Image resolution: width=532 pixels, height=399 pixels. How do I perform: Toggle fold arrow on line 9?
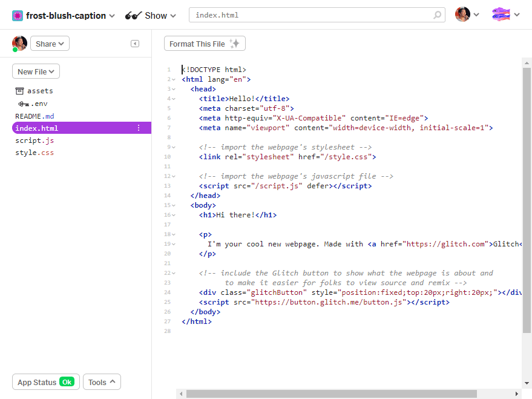pyautogui.click(x=174, y=147)
